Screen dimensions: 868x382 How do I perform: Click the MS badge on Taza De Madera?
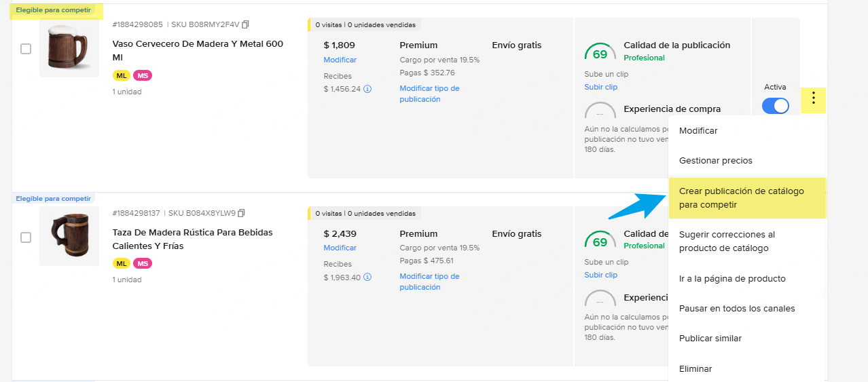(143, 263)
